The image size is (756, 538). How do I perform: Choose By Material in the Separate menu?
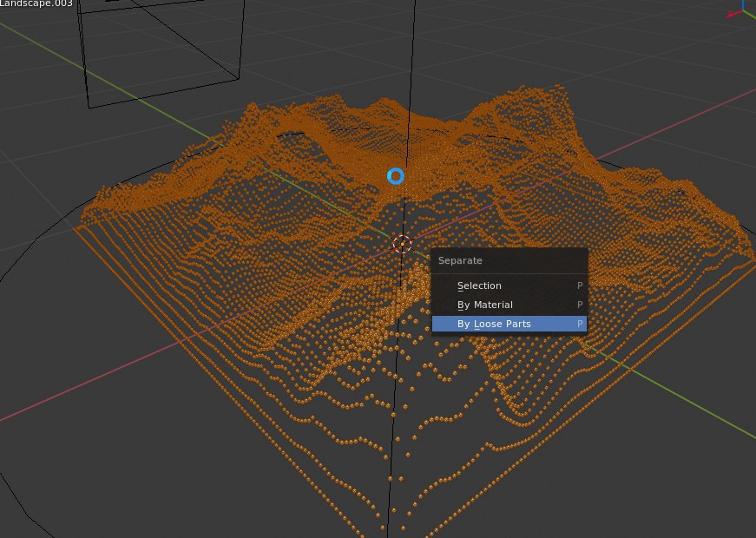pos(509,305)
